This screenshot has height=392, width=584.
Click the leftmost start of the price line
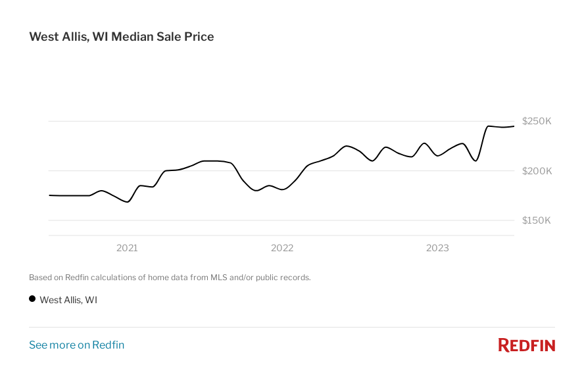[50, 195]
